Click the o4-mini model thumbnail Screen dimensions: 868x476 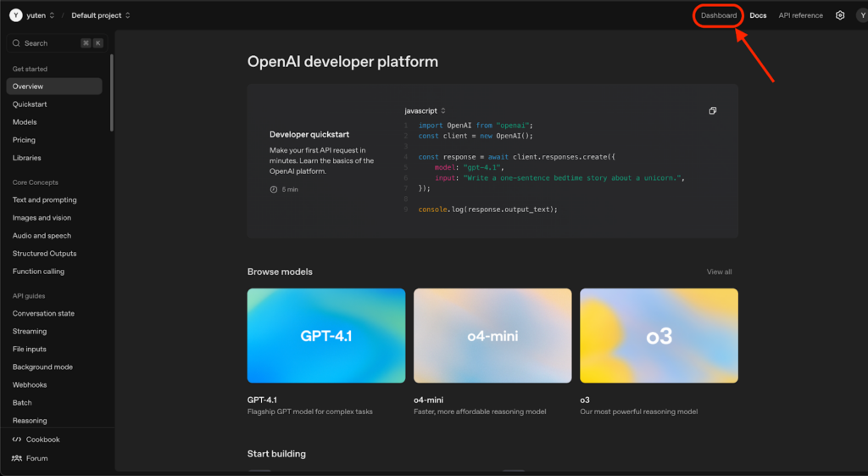point(492,335)
